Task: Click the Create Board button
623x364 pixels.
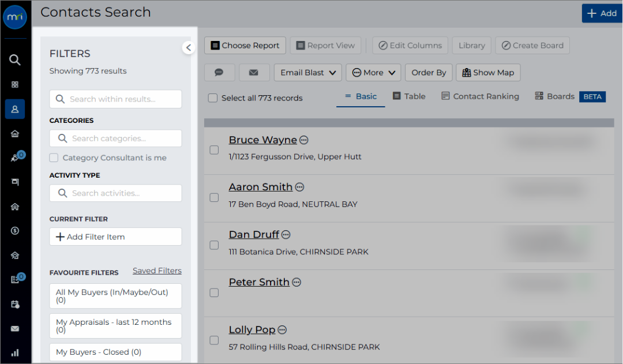Action: pos(532,46)
